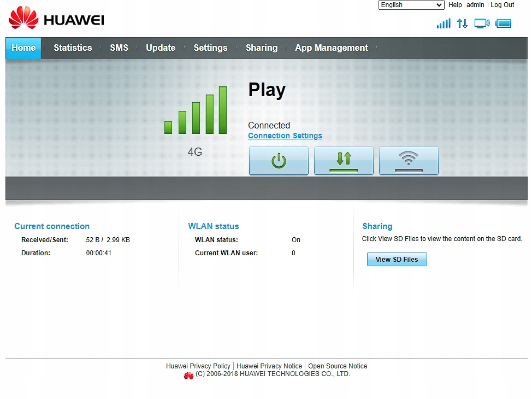This screenshot has height=399, width=532.
Task: Open the Help link
Action: point(455,5)
